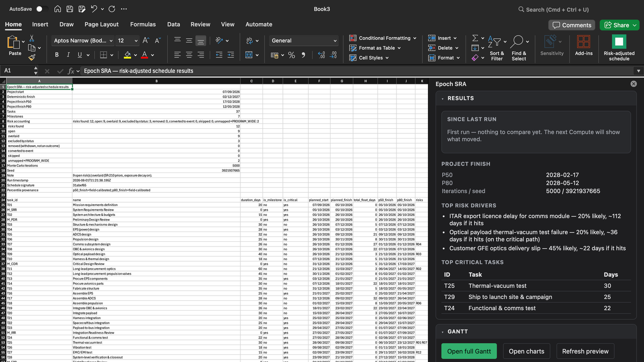644x362 pixels.
Task: Click the Home icon in title bar
Action: tap(58, 9)
